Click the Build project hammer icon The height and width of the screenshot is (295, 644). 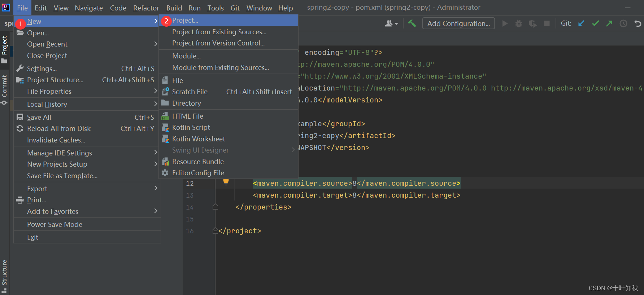pos(412,23)
